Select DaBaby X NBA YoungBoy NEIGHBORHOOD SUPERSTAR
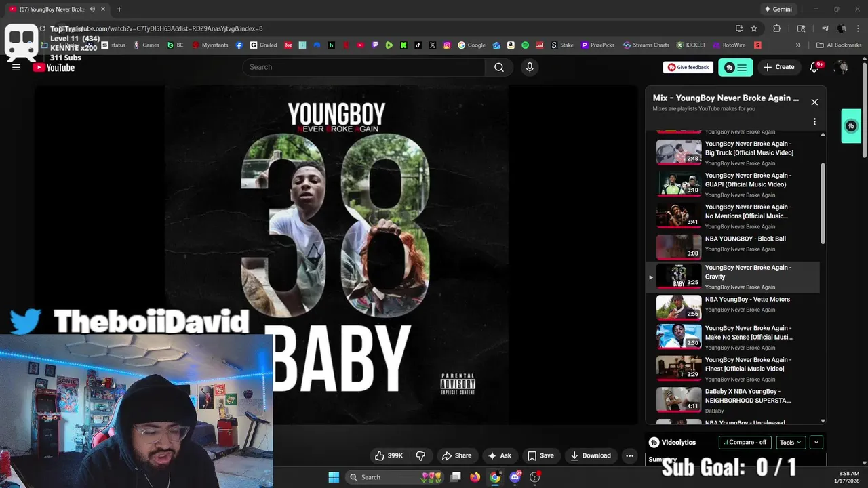Viewport: 868px width, 488px height. [732, 400]
